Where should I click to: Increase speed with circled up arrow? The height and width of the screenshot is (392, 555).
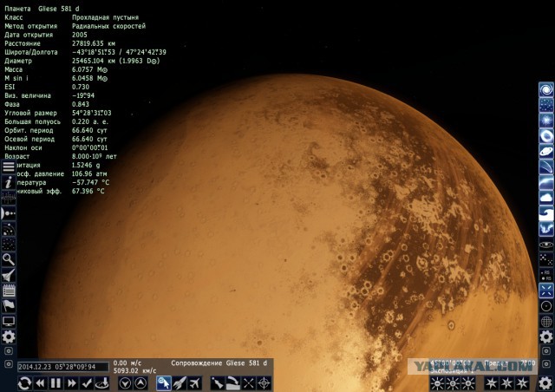coord(140,383)
